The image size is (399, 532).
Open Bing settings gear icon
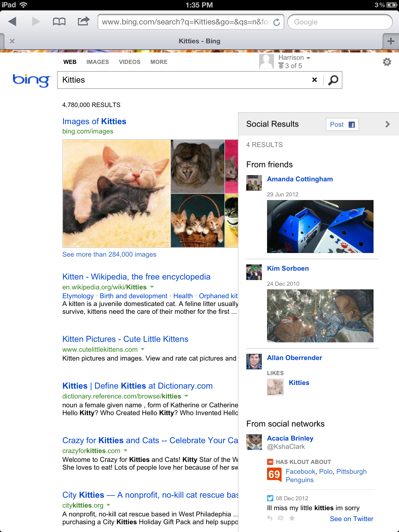tap(387, 62)
